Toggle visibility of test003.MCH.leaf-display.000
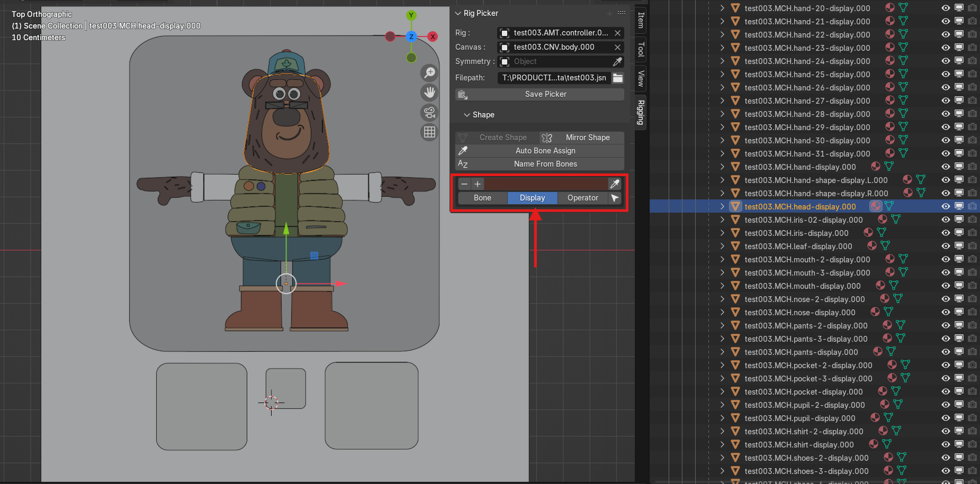Screen dimensions: 980x484 point(946,246)
